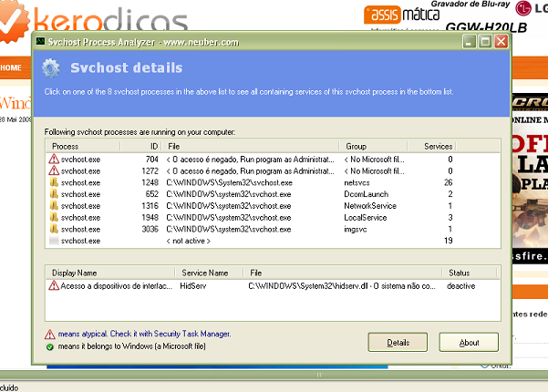Select the imgsvc group cell
This screenshot has width=548, height=392.
pos(355,229)
